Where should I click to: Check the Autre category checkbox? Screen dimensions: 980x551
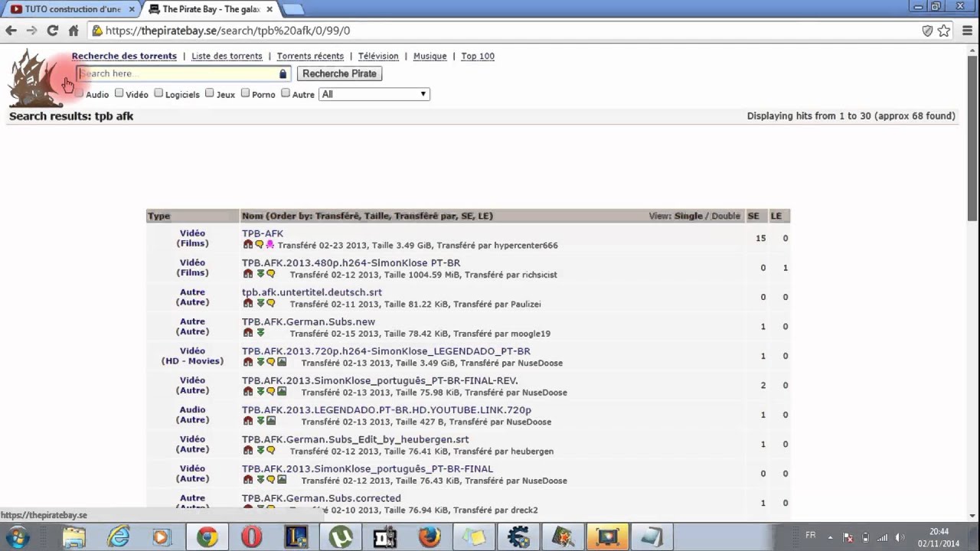coord(285,93)
